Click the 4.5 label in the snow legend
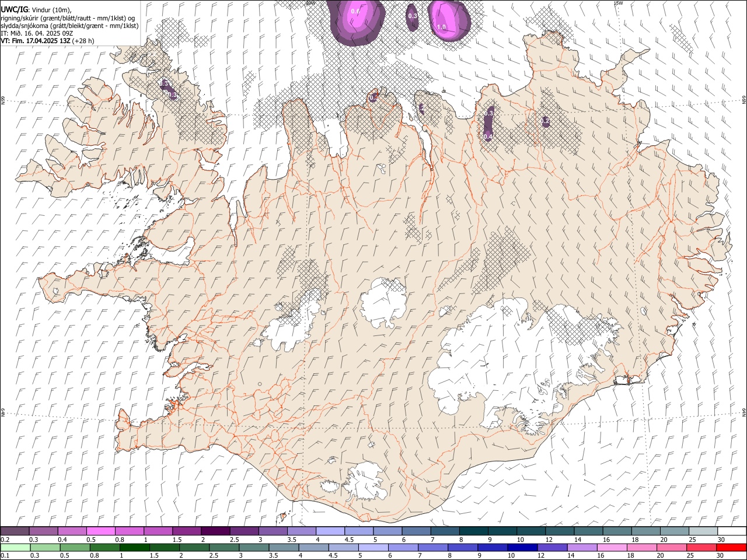 [349, 540]
